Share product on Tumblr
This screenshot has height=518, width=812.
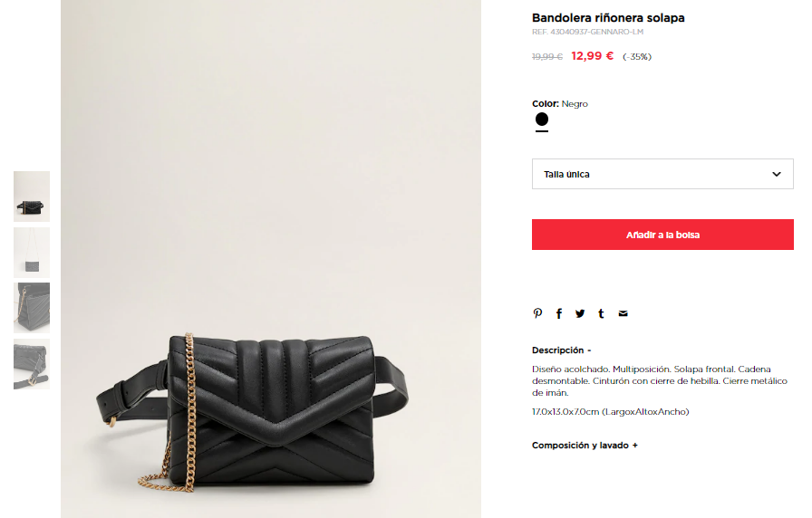[x=601, y=313]
